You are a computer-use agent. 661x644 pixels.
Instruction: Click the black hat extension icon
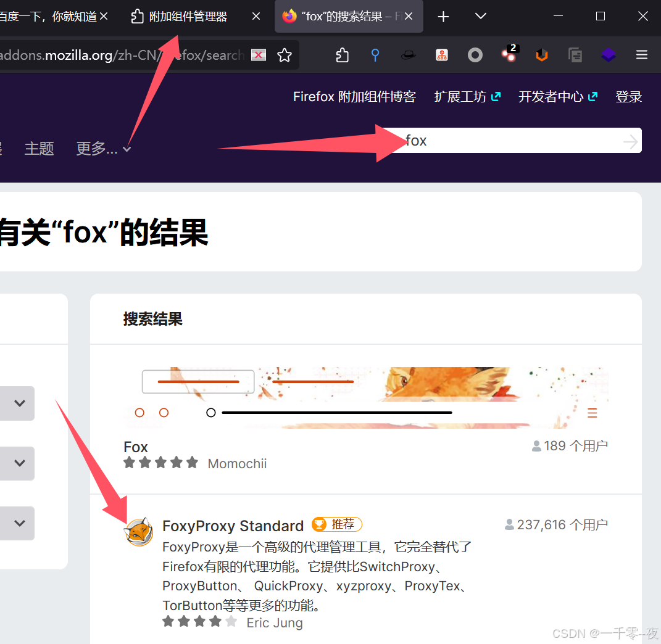click(x=408, y=56)
